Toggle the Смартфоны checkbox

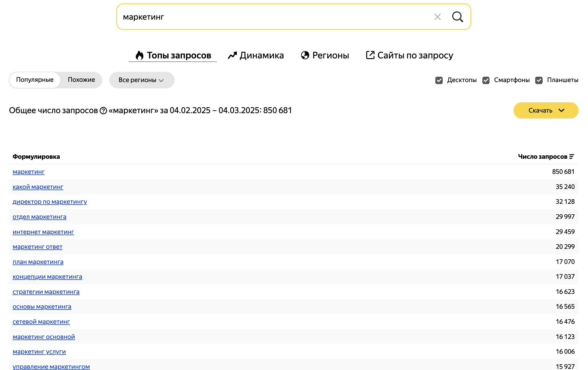coord(486,80)
